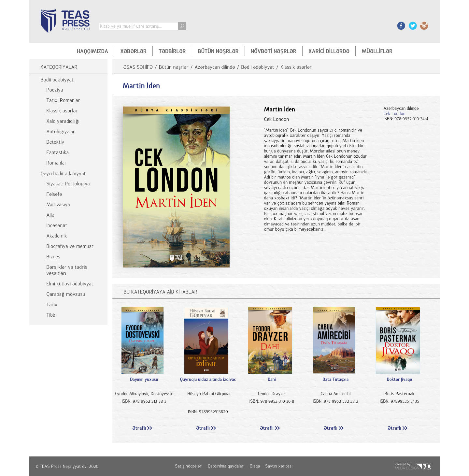Select the Romanlar category
This screenshot has width=469, height=476.
click(56, 163)
